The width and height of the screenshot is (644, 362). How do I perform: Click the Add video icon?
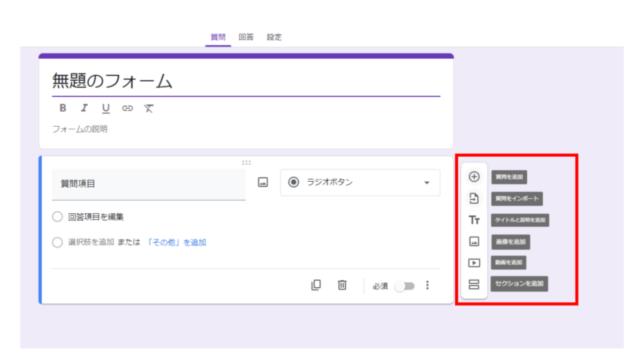point(474,263)
